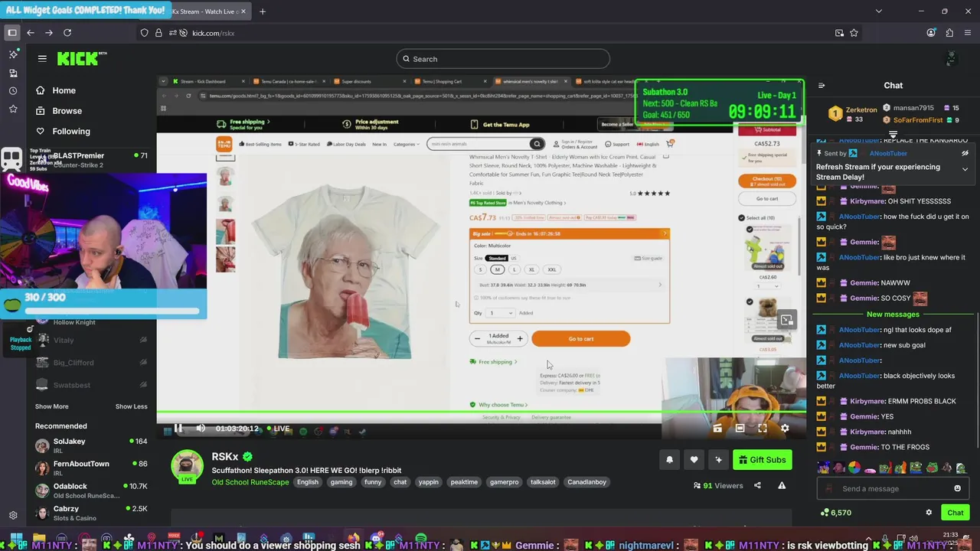The height and width of the screenshot is (551, 980).
Task: Toggle browser sidebar panel button
Action: 12,33
